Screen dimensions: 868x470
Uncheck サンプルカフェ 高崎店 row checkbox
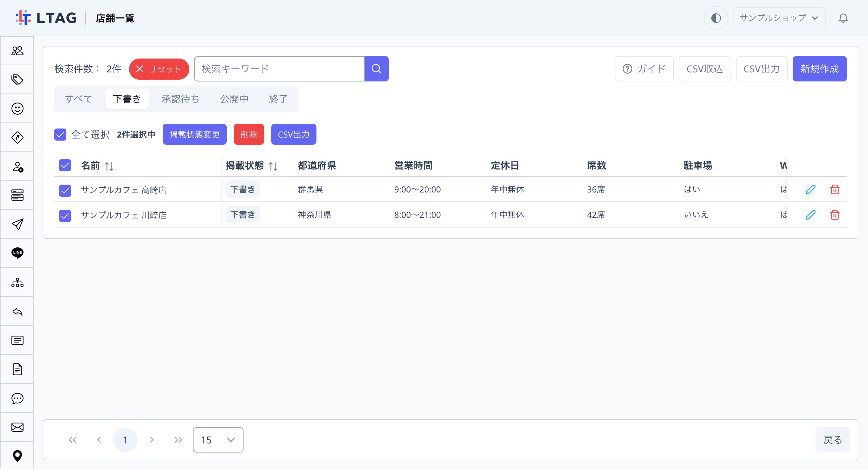[65, 190]
